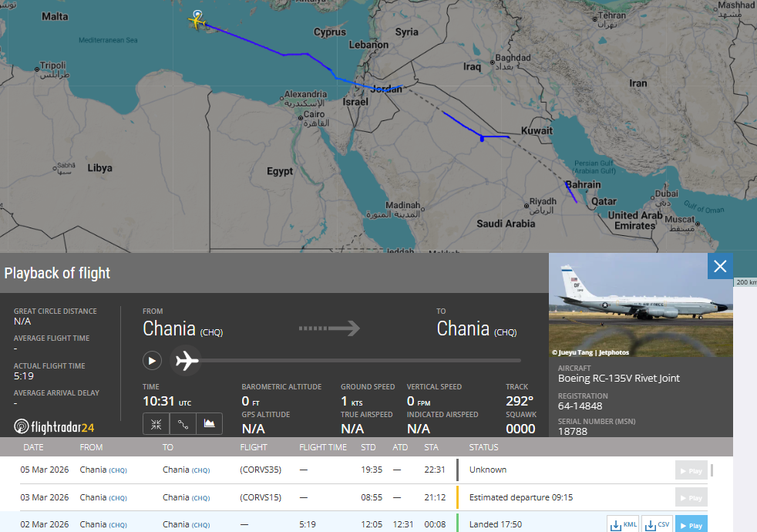Click the flight history scrollbar thumb

click(x=712, y=470)
